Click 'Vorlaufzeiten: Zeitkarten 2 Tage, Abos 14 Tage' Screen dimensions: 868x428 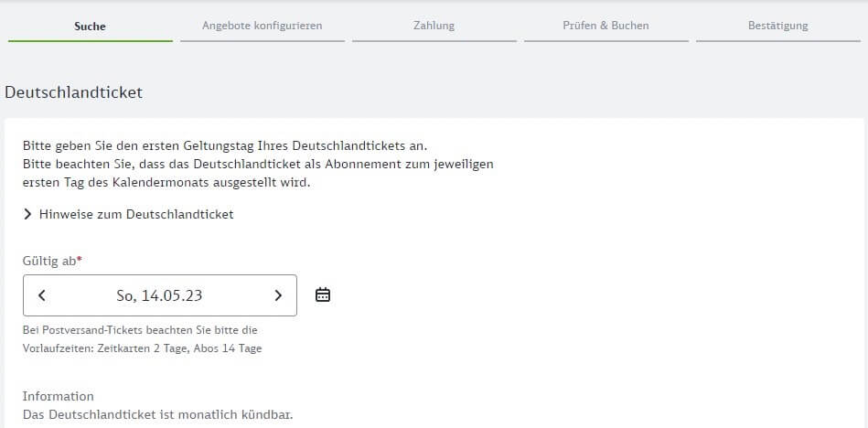143,348
